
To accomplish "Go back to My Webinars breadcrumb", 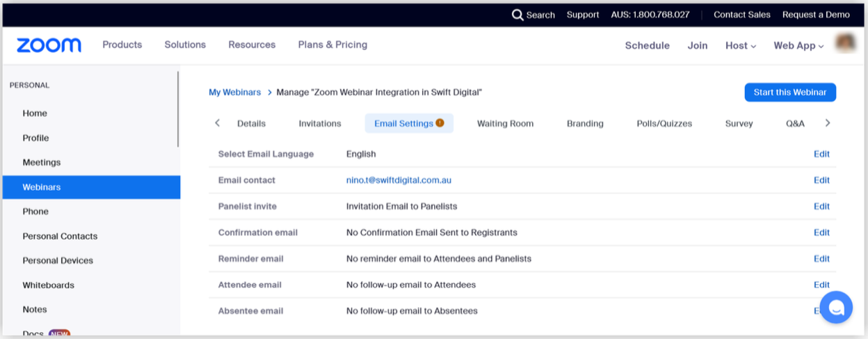I will (235, 92).
